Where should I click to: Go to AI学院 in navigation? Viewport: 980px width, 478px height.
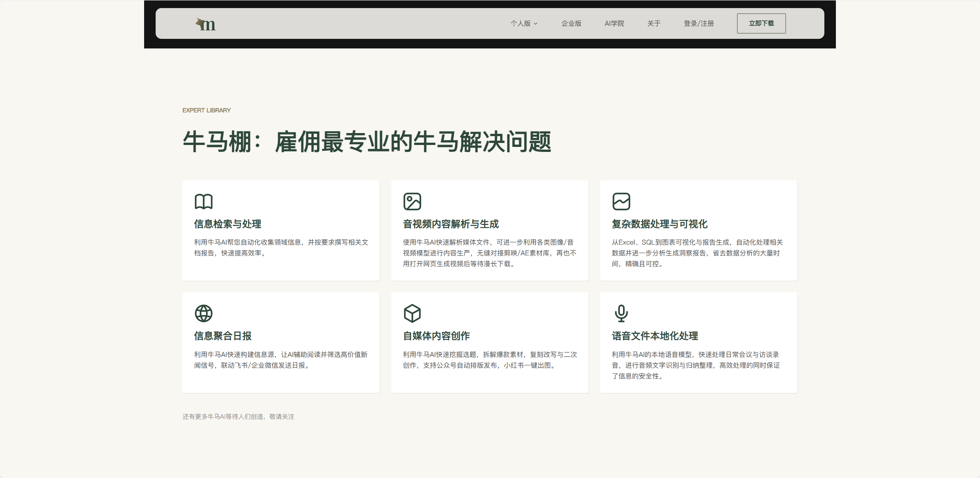tap(614, 23)
